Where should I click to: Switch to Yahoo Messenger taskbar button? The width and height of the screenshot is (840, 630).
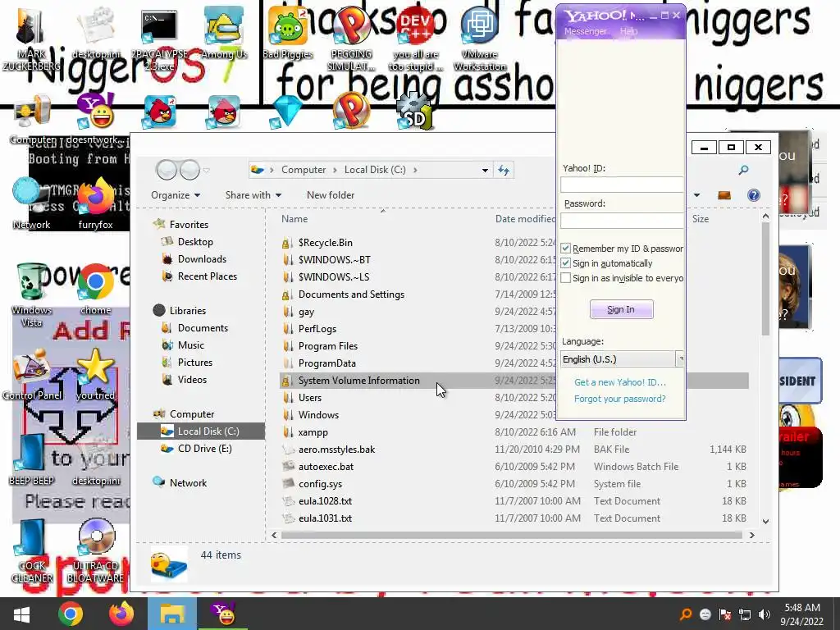point(223,614)
